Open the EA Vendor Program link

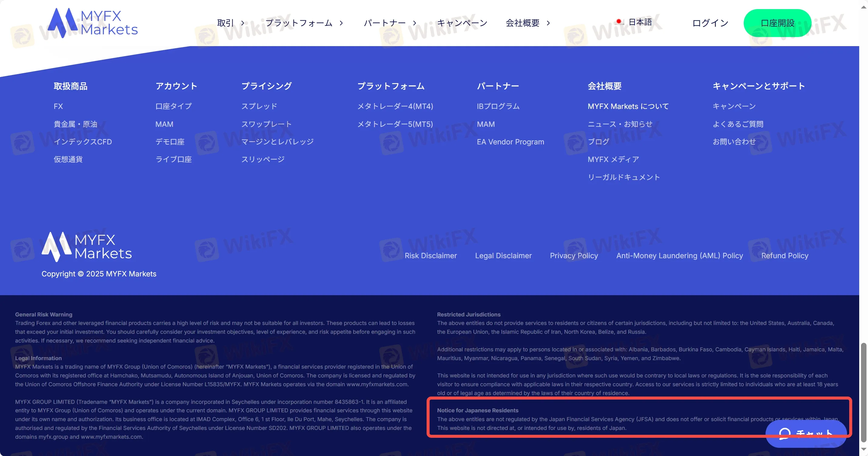coord(511,142)
